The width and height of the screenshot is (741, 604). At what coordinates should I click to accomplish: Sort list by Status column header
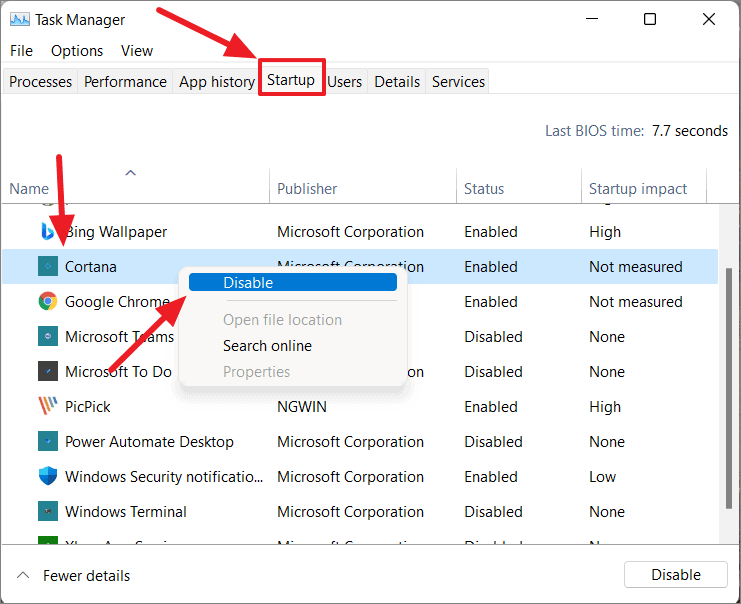484,189
